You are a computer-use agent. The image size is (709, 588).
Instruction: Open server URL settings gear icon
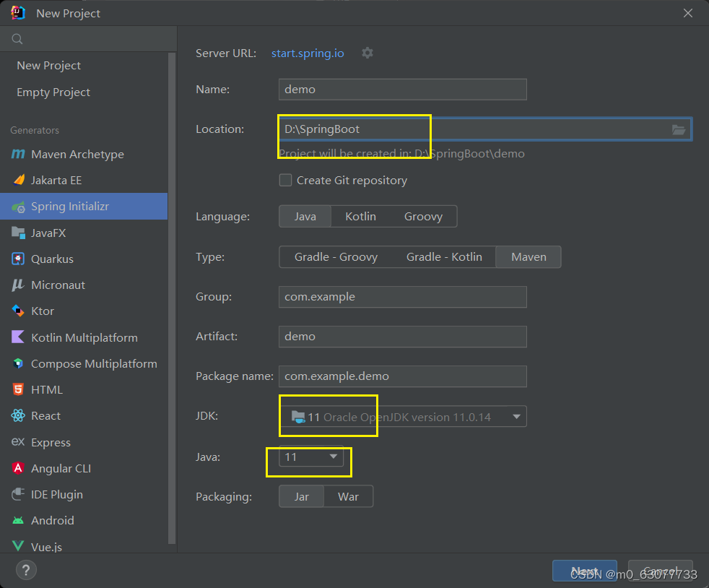point(367,53)
